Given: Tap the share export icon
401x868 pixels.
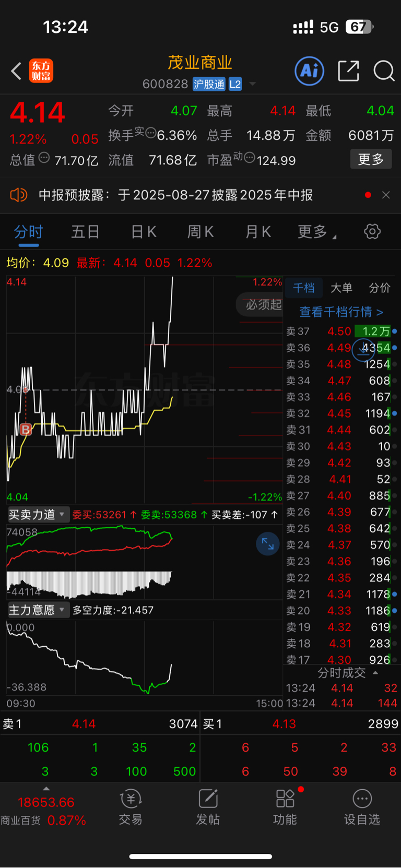Looking at the screenshot, I should pyautogui.click(x=348, y=71).
